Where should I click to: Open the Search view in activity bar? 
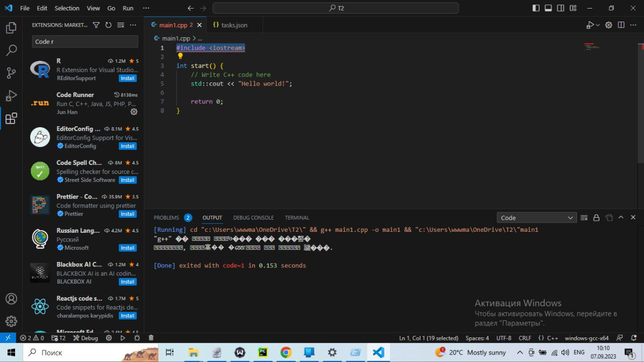[11, 50]
